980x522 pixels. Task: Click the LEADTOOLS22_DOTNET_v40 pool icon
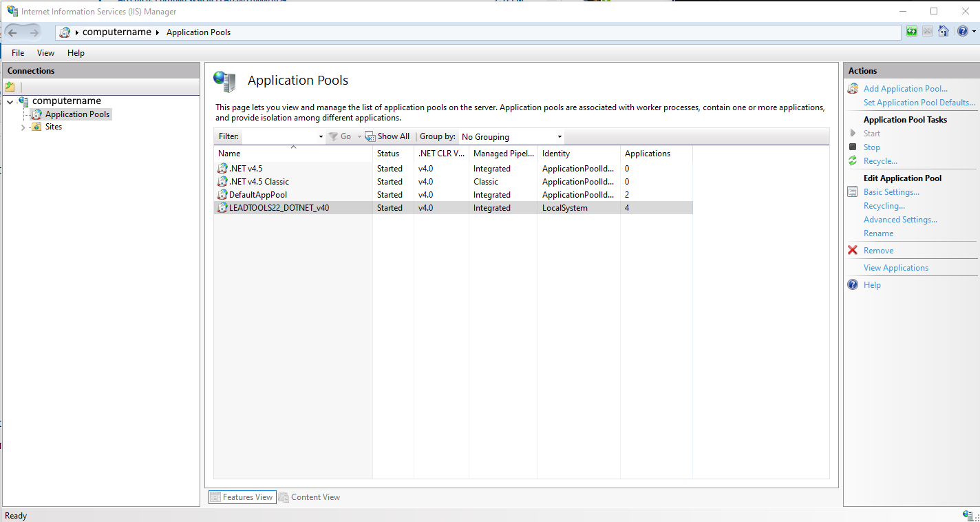tap(222, 208)
